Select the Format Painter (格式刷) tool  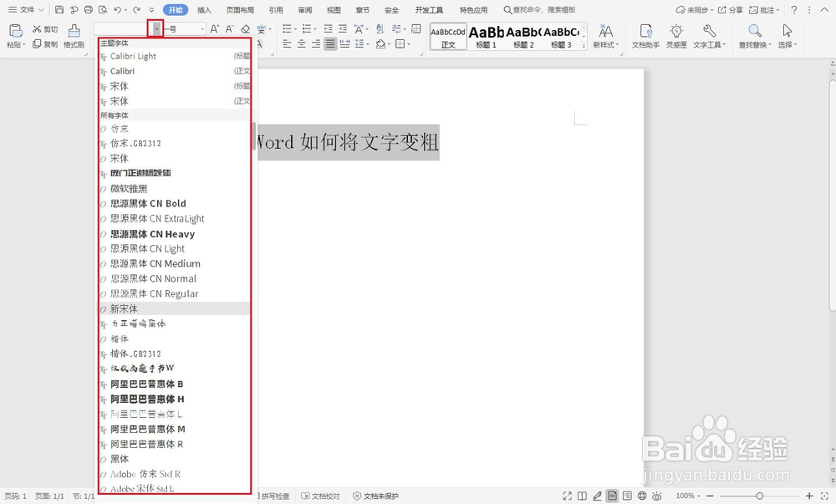point(74,36)
